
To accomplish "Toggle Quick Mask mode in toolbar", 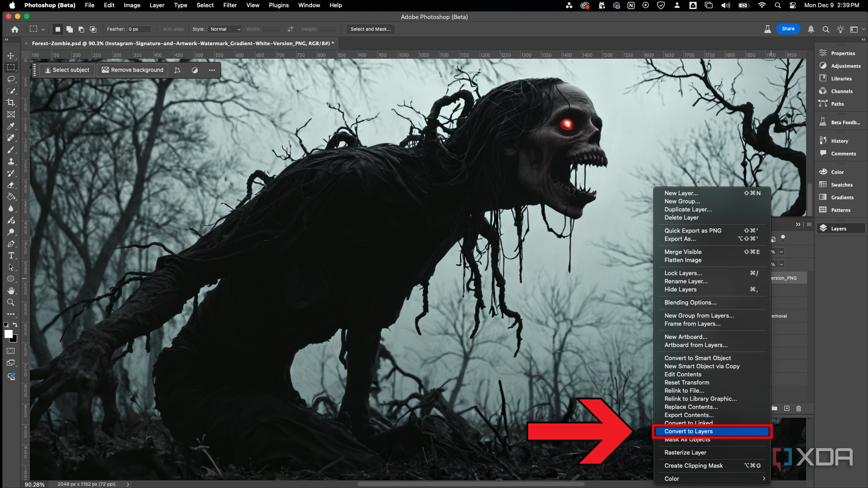I will pyautogui.click(x=11, y=351).
